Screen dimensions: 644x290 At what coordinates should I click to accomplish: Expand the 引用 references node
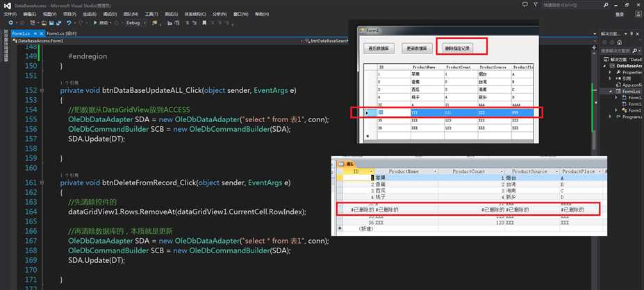(610, 78)
